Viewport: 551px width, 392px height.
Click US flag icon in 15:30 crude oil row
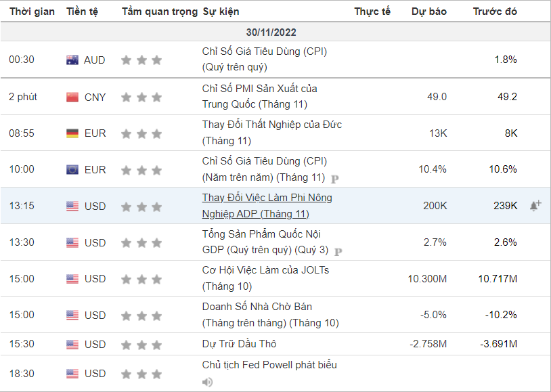pos(72,345)
